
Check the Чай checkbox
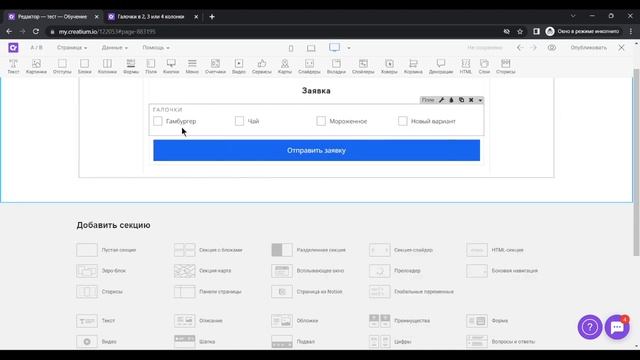pos(239,121)
